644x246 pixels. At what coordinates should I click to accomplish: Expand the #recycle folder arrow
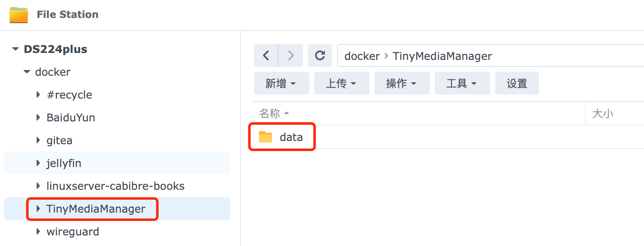[38, 95]
